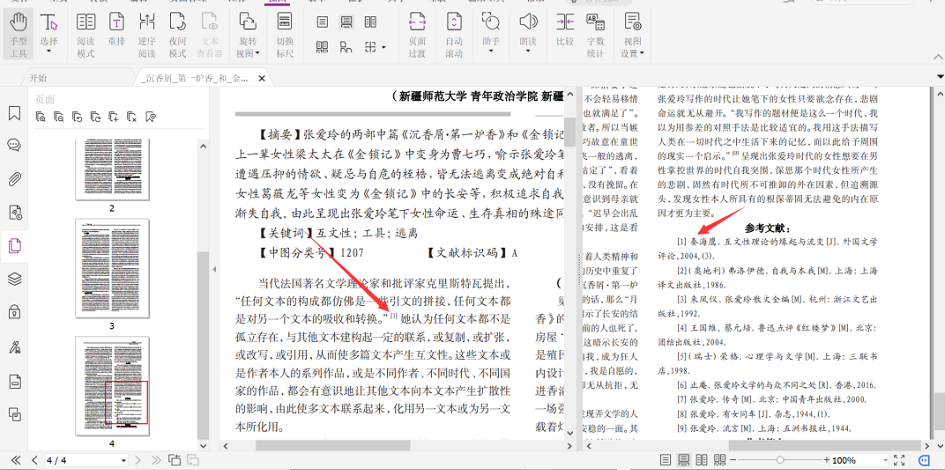Image resolution: width=945 pixels, height=470 pixels.
Task: Open the Layers side panel
Action: [14, 279]
